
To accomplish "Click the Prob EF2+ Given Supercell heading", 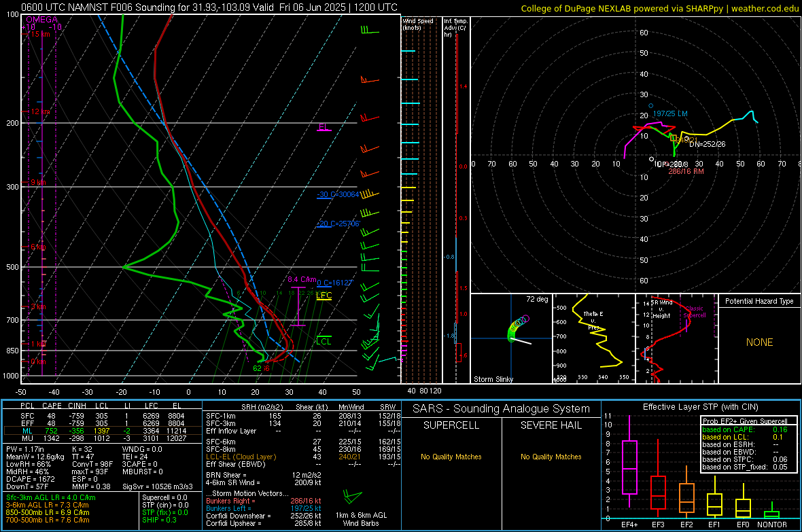I will pyautogui.click(x=745, y=421).
